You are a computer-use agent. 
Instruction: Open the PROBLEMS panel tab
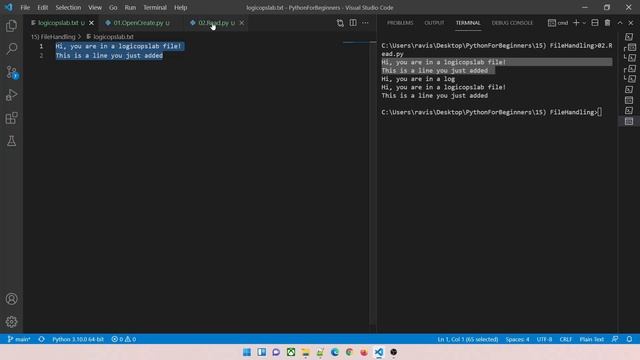pyautogui.click(x=400, y=23)
